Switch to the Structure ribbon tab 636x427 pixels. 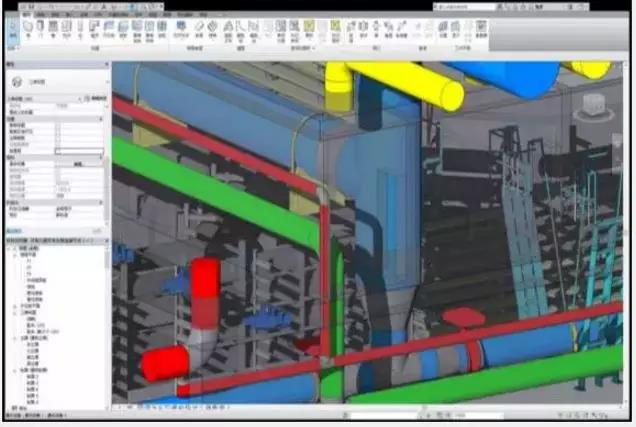[41, 15]
